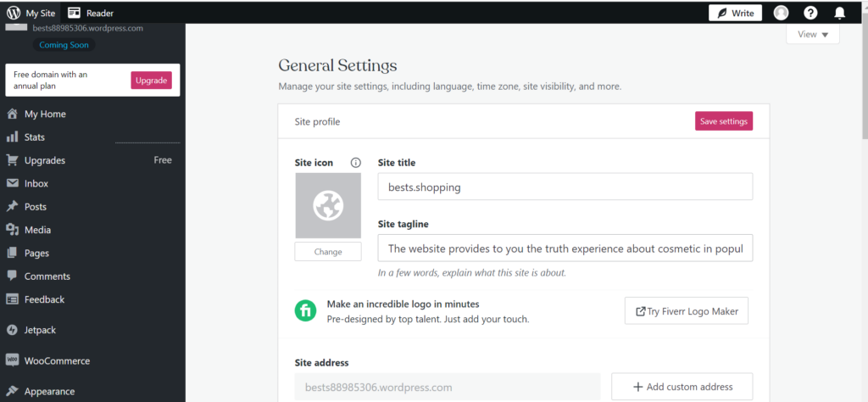Click the Free plan label
This screenshot has height=402, width=868.
pos(163,160)
